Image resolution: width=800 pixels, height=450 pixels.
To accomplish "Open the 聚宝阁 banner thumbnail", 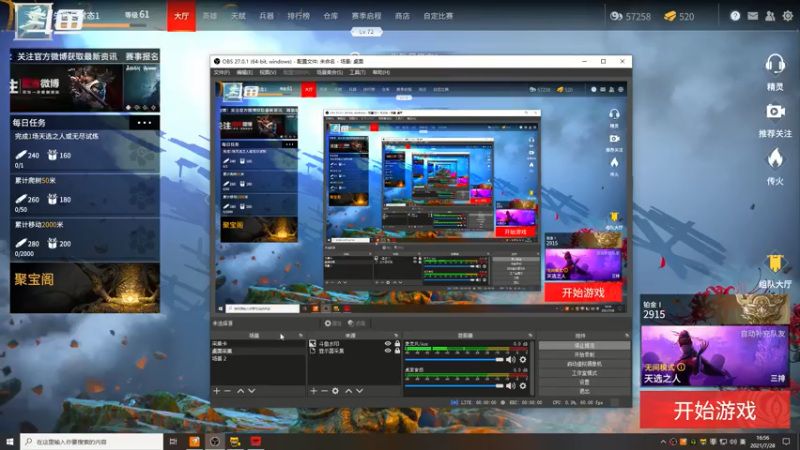I will 85,288.
